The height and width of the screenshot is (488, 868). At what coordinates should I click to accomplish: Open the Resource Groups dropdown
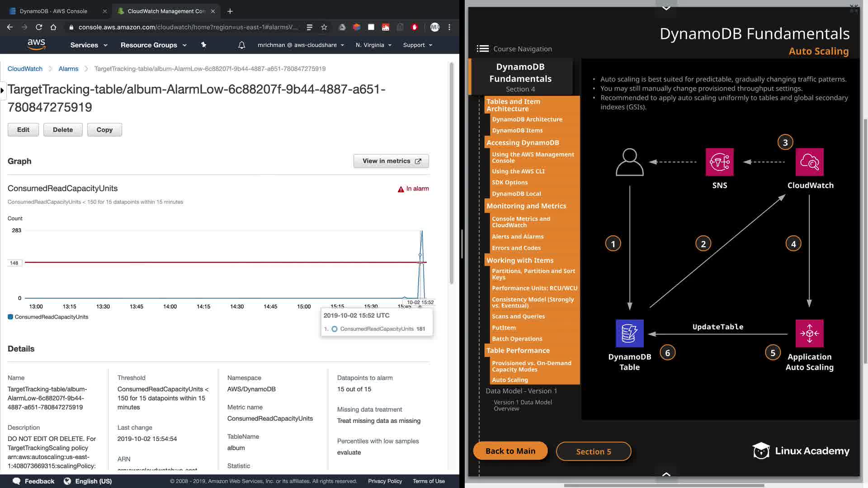(x=153, y=45)
